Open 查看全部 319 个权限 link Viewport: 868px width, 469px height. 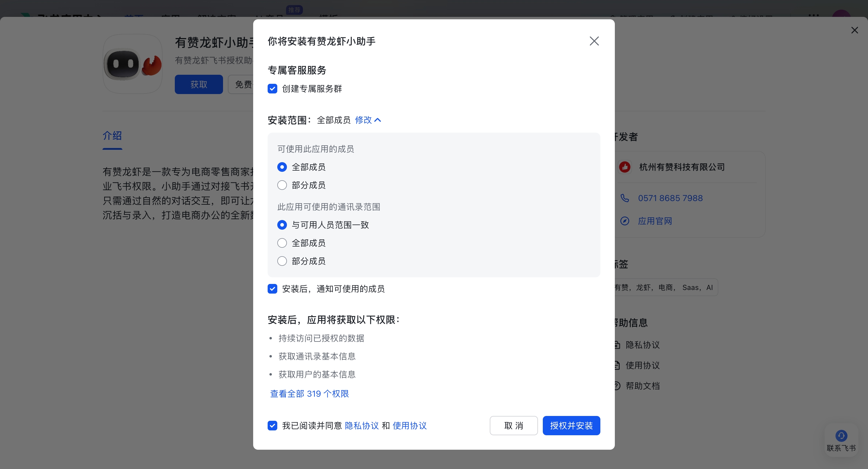pyautogui.click(x=309, y=394)
